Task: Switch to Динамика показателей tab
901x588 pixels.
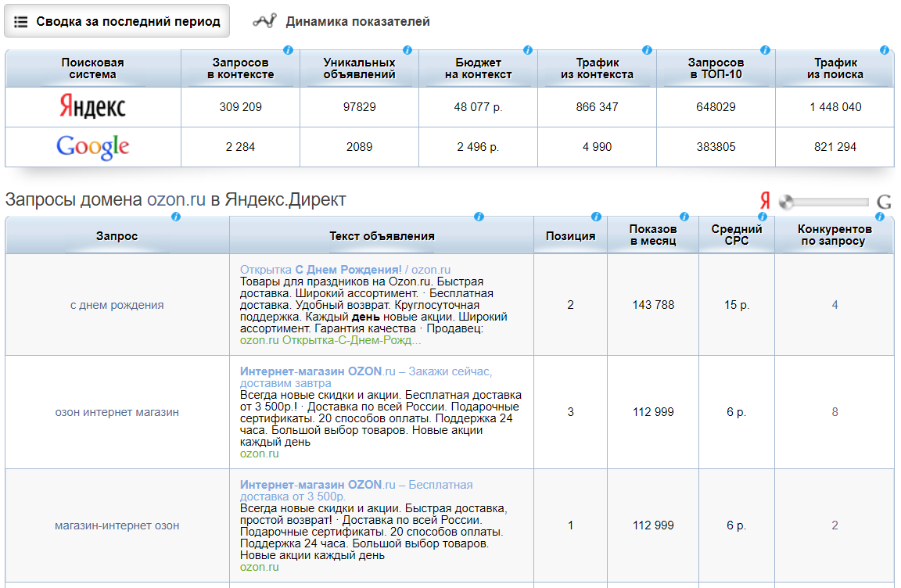Action: pos(341,21)
